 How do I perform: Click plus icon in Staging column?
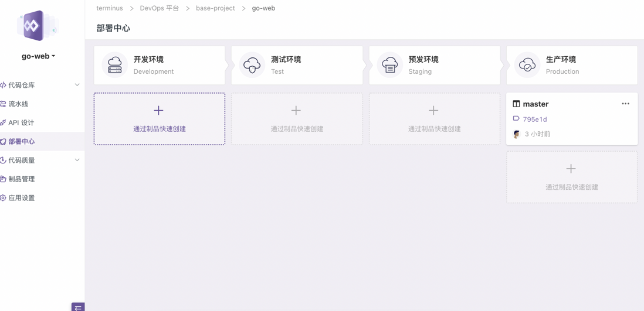pyautogui.click(x=433, y=110)
